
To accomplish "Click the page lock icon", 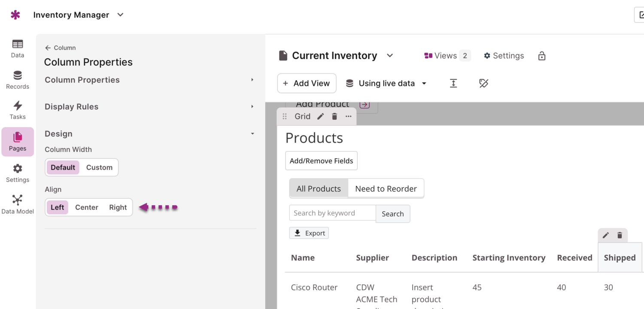I will click(542, 56).
